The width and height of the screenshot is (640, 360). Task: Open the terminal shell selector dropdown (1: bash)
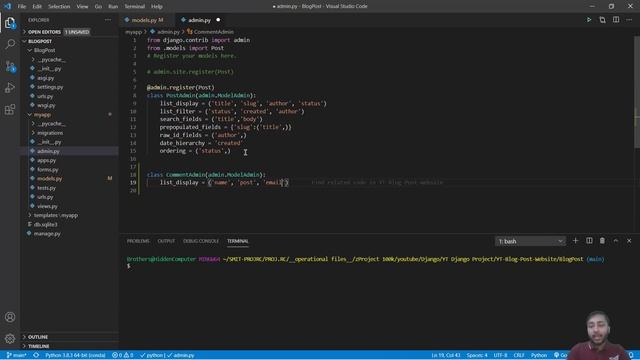(530, 241)
